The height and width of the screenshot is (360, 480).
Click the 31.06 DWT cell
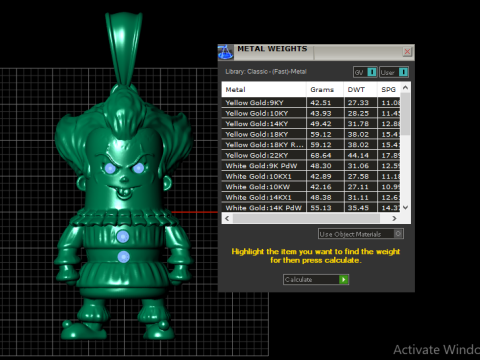click(360, 166)
